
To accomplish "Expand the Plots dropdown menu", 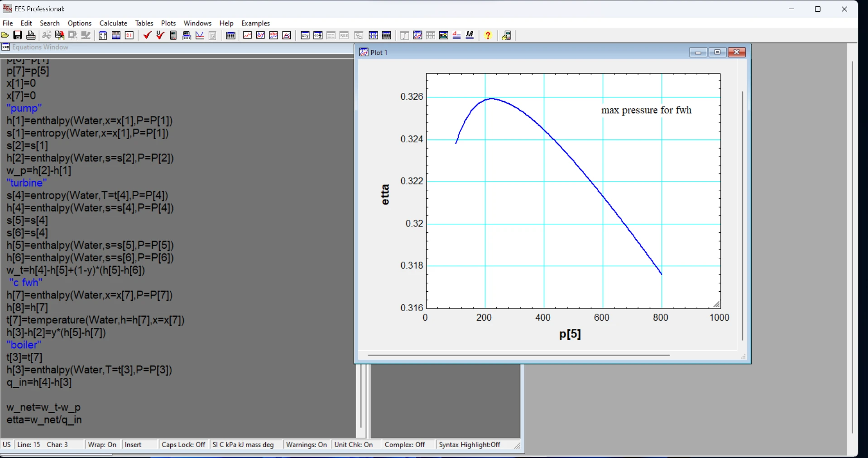I will coord(168,23).
